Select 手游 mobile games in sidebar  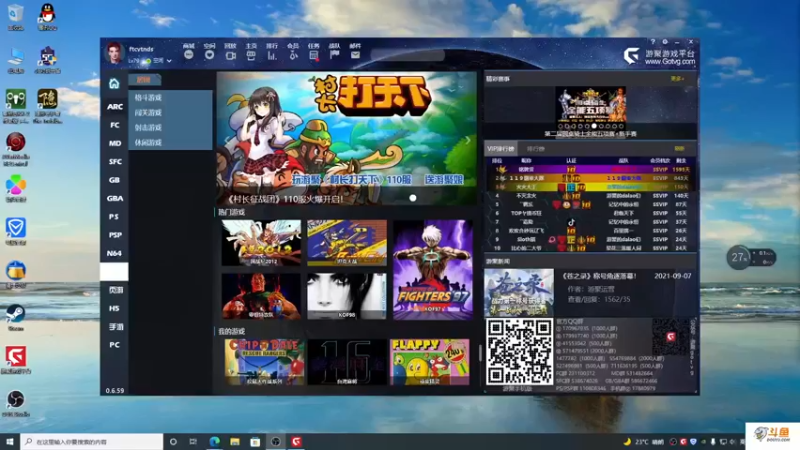point(114,327)
